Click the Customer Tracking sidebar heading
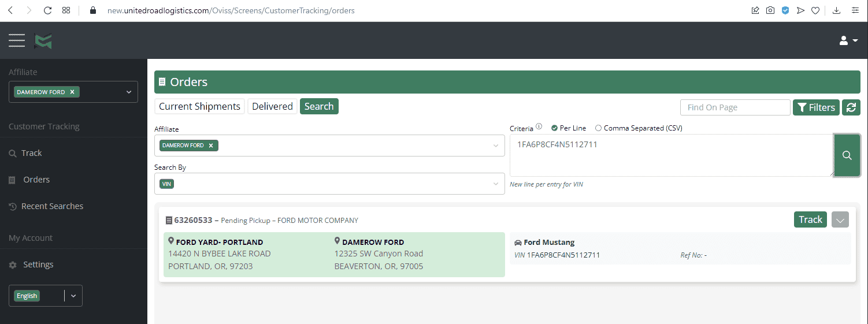This screenshot has width=868, height=324. coord(44,126)
